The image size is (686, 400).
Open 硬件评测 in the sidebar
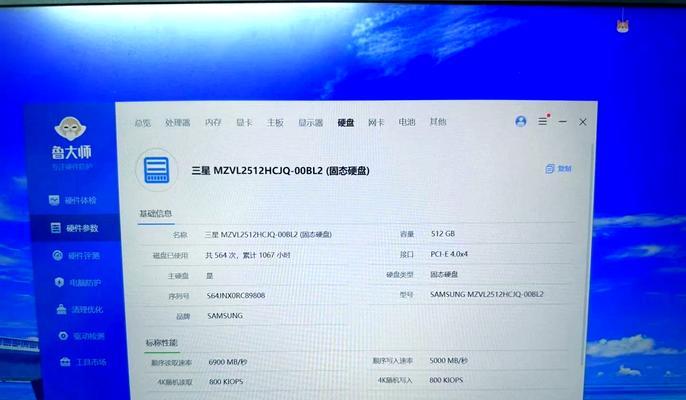(76, 256)
